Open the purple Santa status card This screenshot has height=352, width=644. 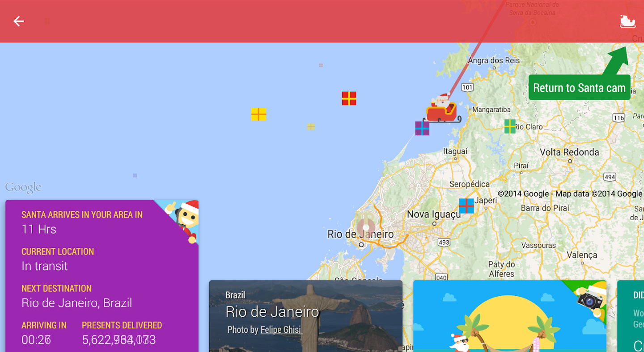click(102, 276)
